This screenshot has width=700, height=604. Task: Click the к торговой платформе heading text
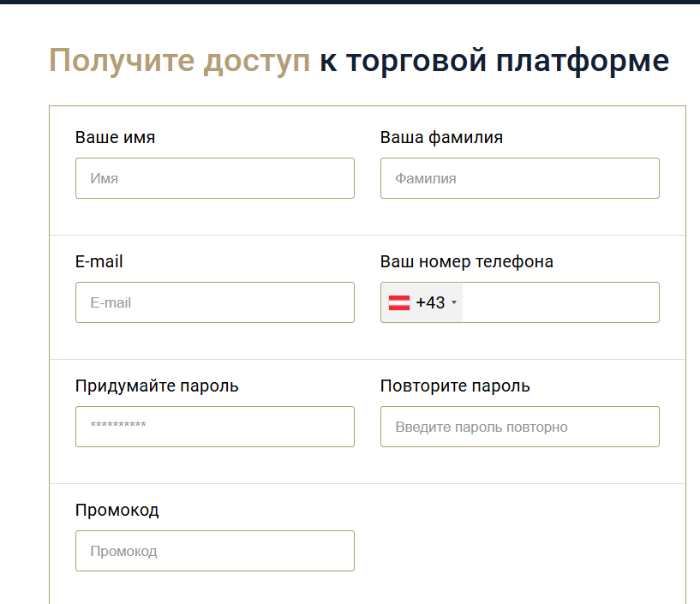pyautogui.click(x=494, y=60)
